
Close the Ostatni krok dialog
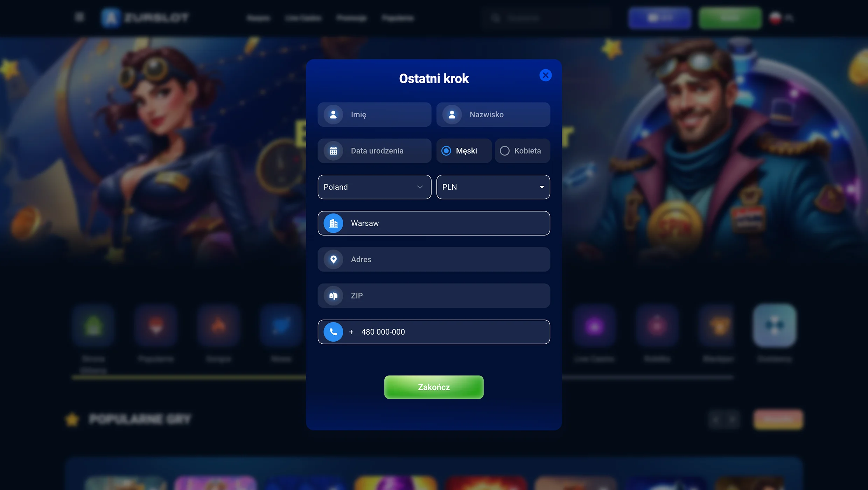click(545, 75)
